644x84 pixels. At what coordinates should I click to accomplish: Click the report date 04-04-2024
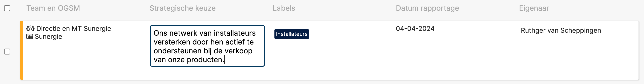(415, 29)
